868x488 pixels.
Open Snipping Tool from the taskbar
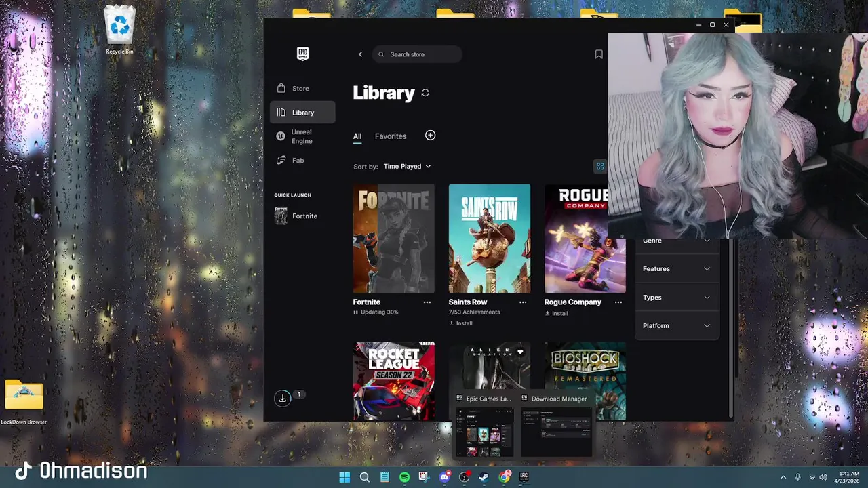tap(425, 477)
